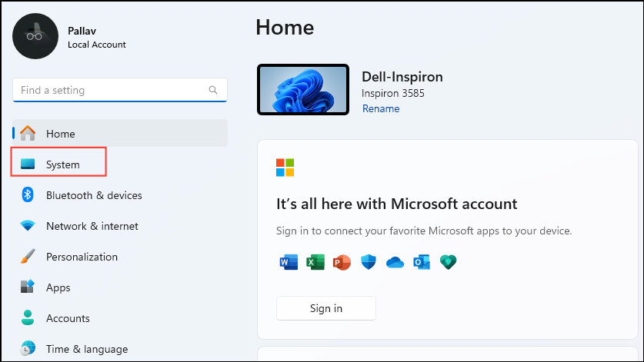Image resolution: width=644 pixels, height=362 pixels.
Task: Click Pallav's profile avatar picture
Action: 35,36
